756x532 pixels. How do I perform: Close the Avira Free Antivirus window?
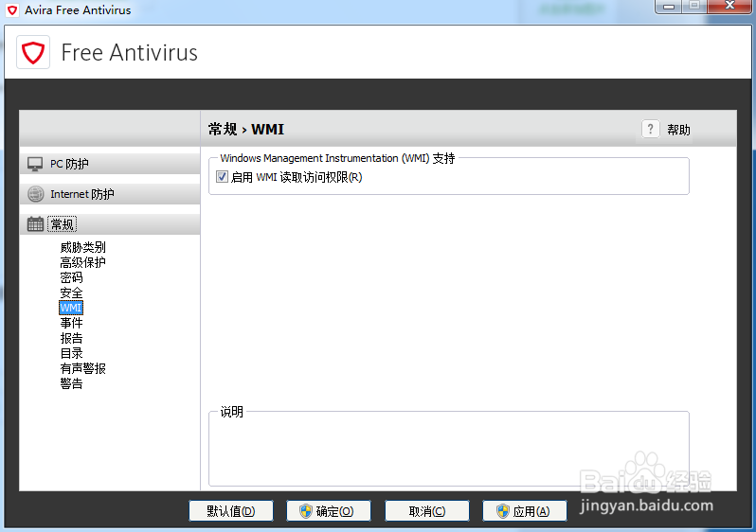point(730,6)
